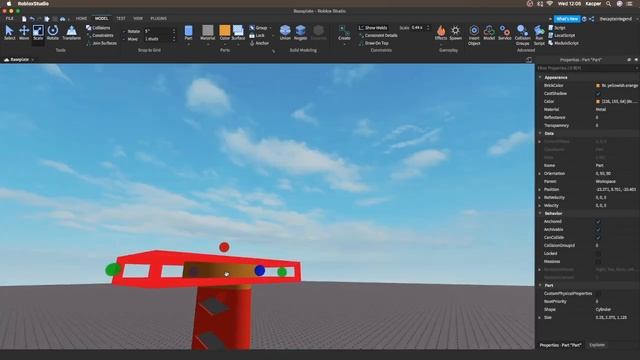Click the Filter Properties search field
Viewport: 640px width, 360px height.
click(586, 68)
